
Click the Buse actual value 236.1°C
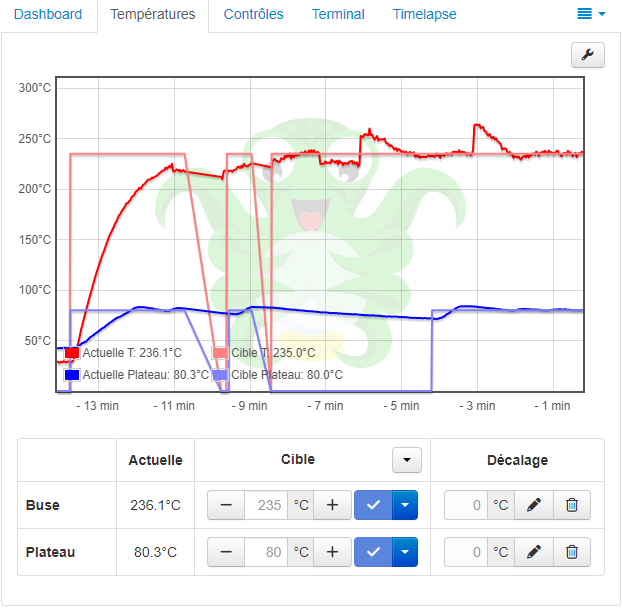tap(155, 505)
